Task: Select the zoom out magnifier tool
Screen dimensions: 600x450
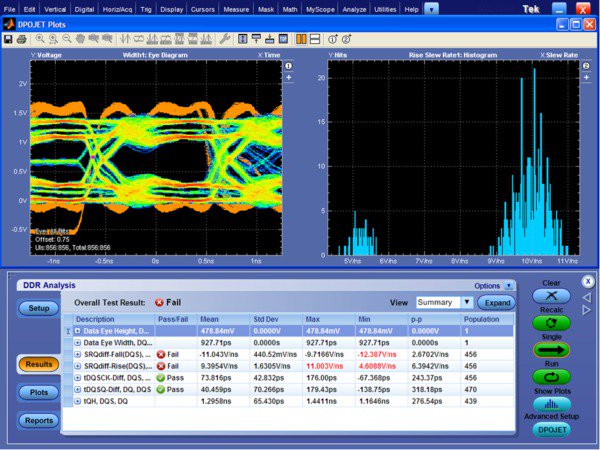Action: [67, 39]
